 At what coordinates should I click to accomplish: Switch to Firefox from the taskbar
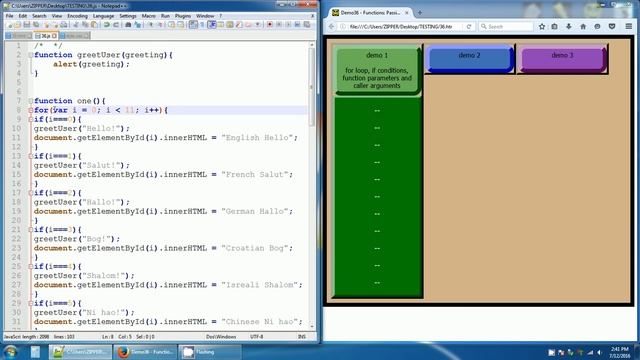pyautogui.click(x=144, y=352)
